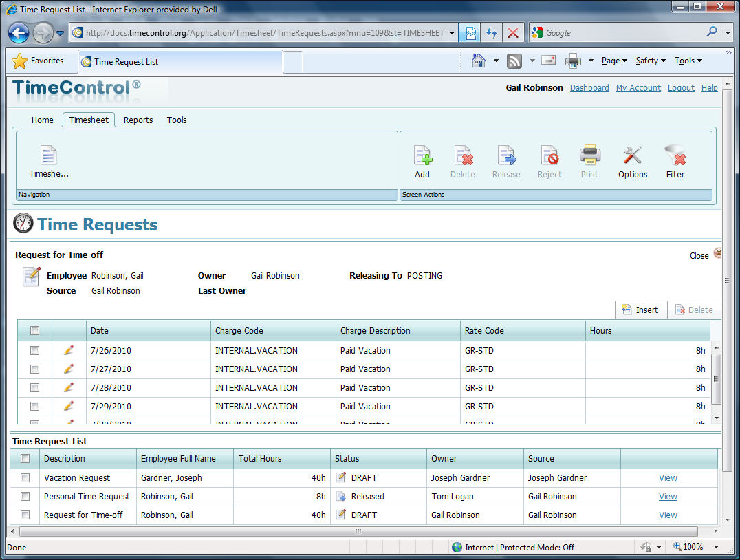Edit the 7/28/2010 row pencil icon

69,387
